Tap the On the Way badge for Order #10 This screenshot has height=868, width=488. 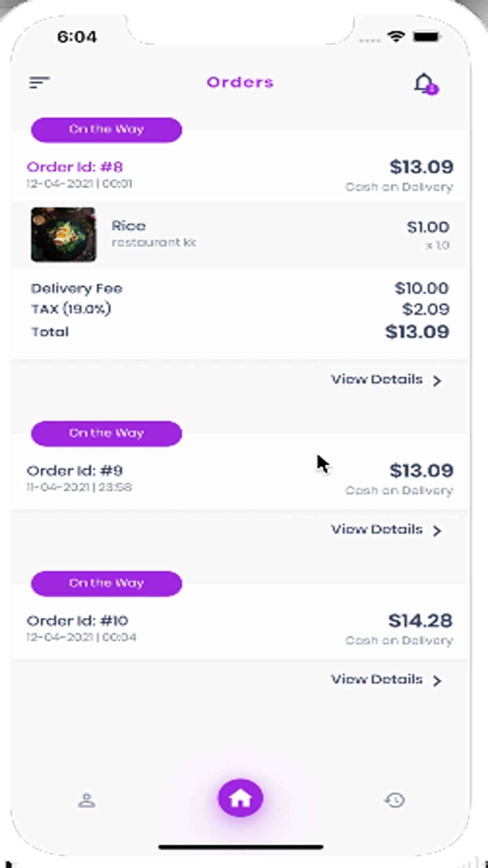point(105,583)
